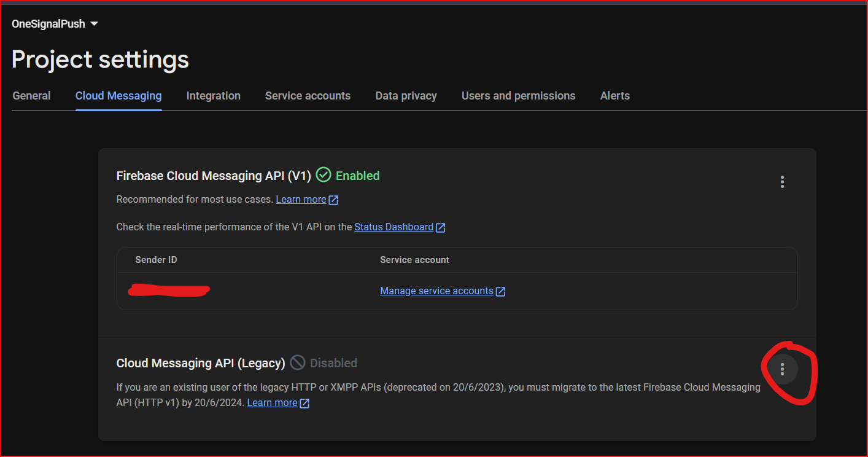
Task: Click the green Enabled checkmark icon
Action: (x=324, y=175)
